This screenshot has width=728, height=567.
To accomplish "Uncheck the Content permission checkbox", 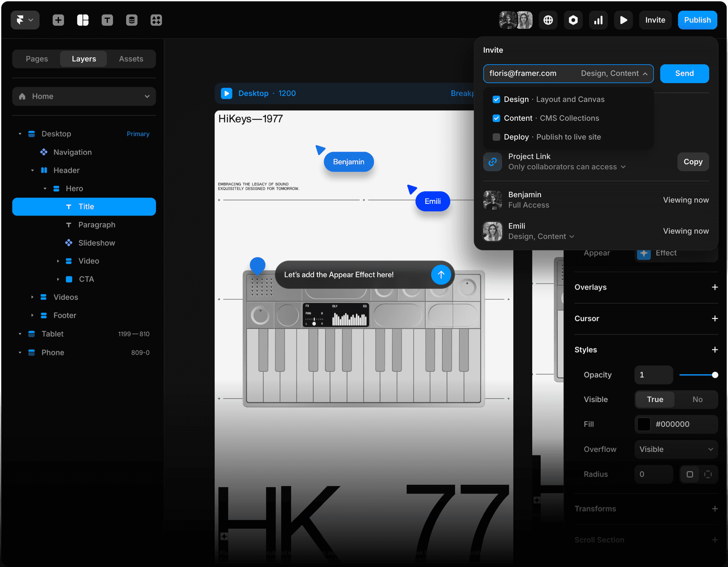I will pos(496,118).
